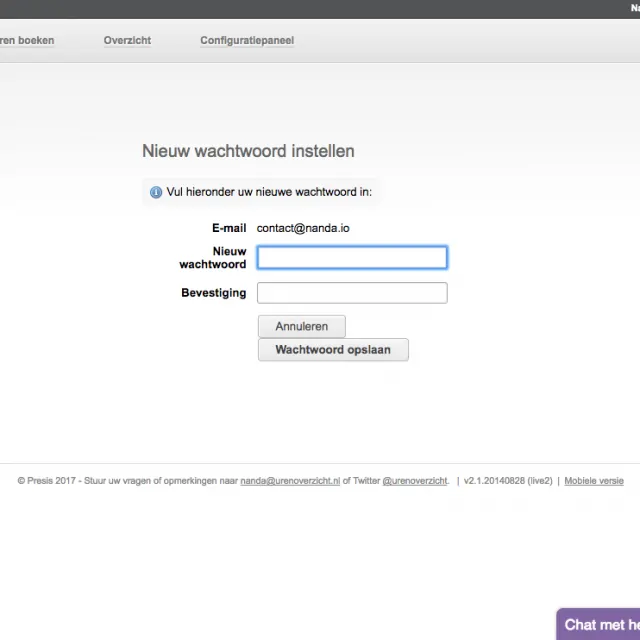640x640 pixels.
Task: Switch to Mobiele versie link
Action: pos(594,481)
